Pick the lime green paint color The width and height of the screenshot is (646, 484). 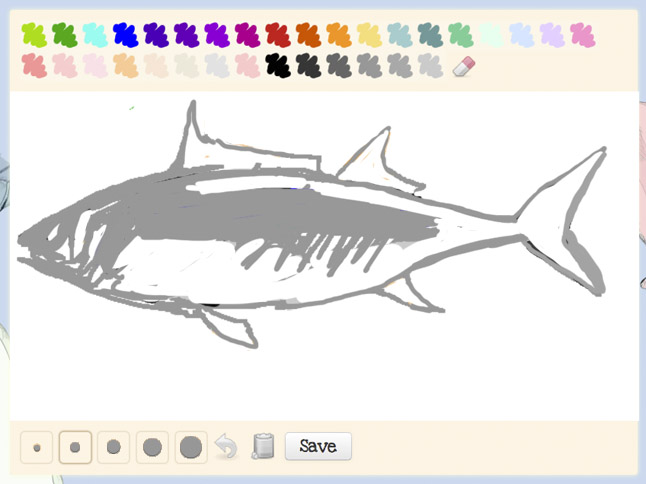34,35
